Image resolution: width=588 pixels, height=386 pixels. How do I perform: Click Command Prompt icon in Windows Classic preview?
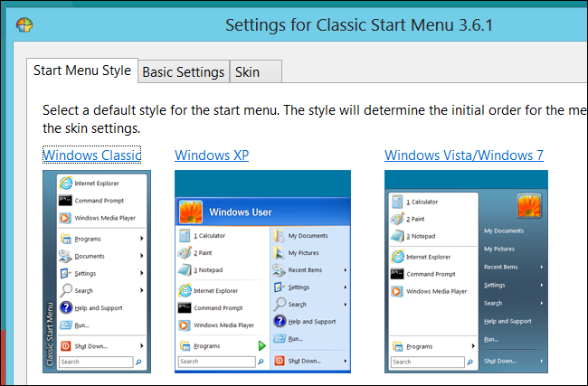[x=65, y=201]
